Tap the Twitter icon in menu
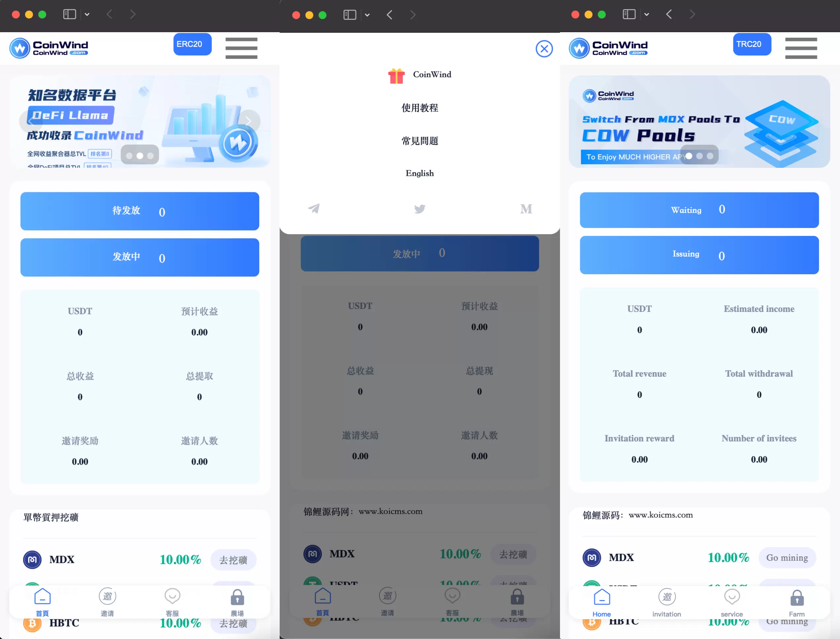The width and height of the screenshot is (840, 639). (420, 209)
